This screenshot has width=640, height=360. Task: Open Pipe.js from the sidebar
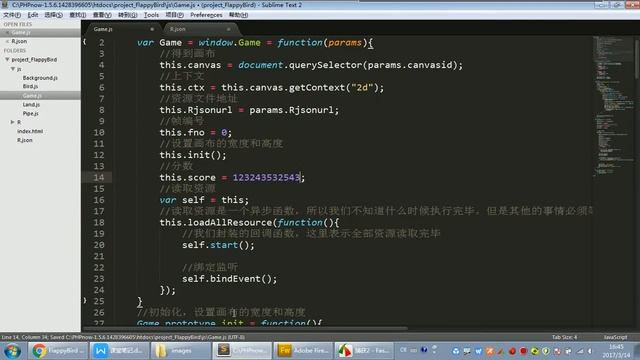31,113
